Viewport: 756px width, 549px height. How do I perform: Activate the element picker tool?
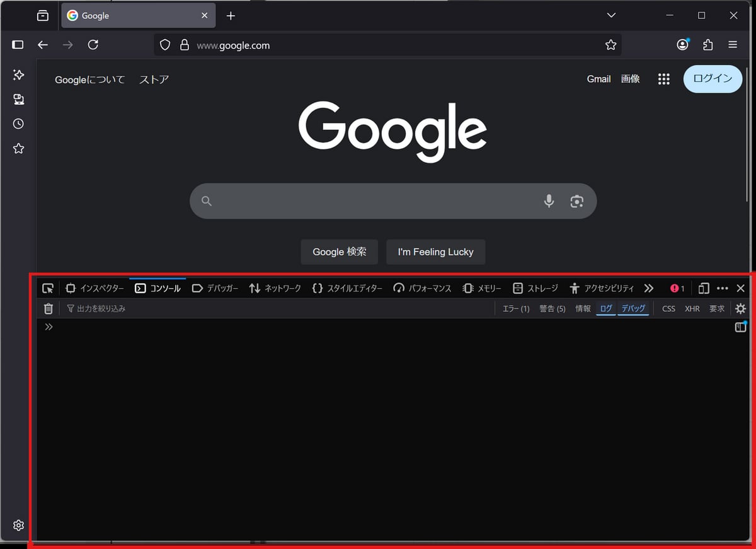click(x=48, y=288)
